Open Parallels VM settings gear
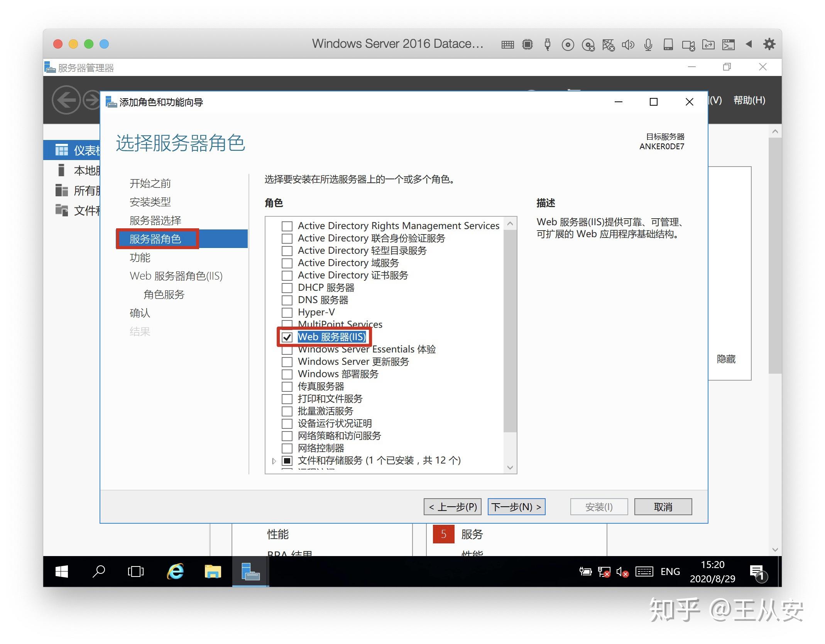825x644 pixels. point(769,44)
